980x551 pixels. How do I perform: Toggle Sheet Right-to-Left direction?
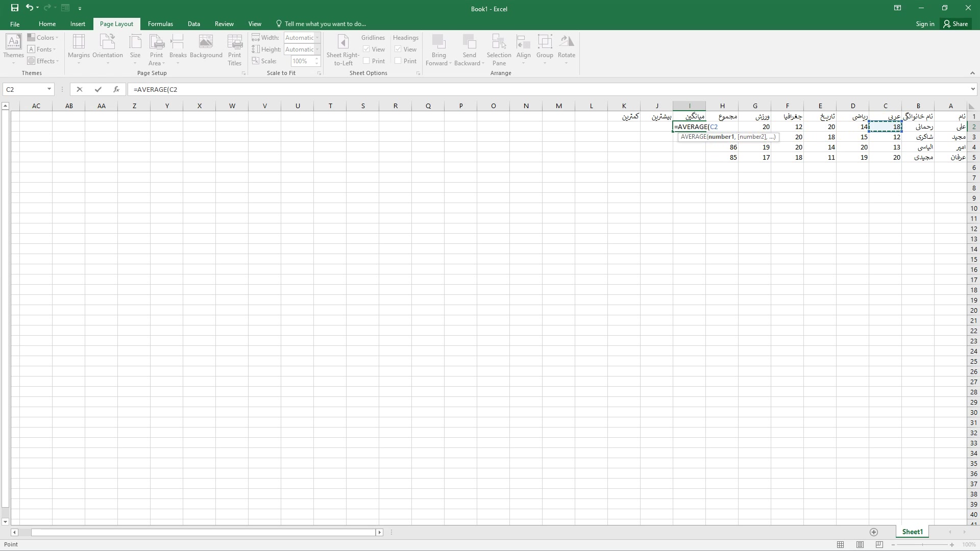click(343, 49)
